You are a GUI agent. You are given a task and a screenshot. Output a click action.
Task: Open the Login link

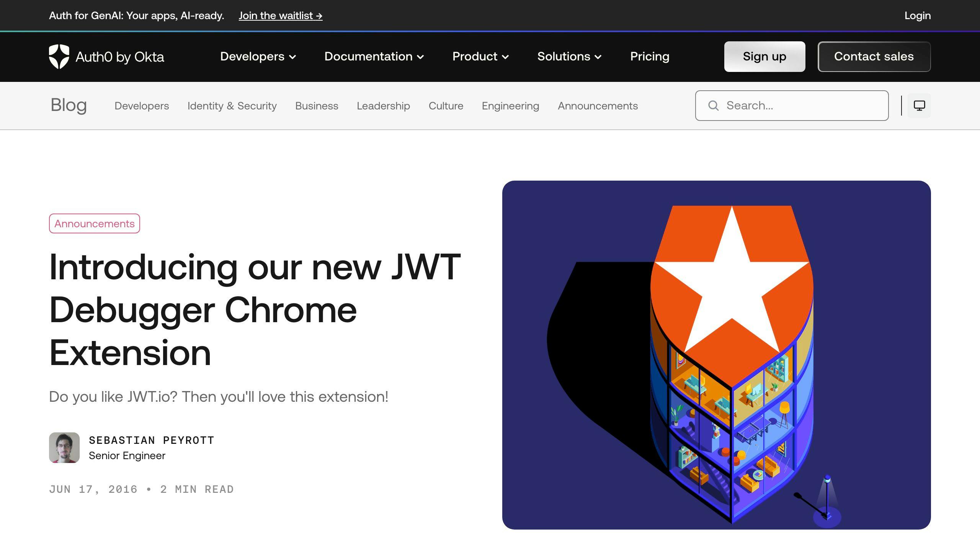point(917,16)
